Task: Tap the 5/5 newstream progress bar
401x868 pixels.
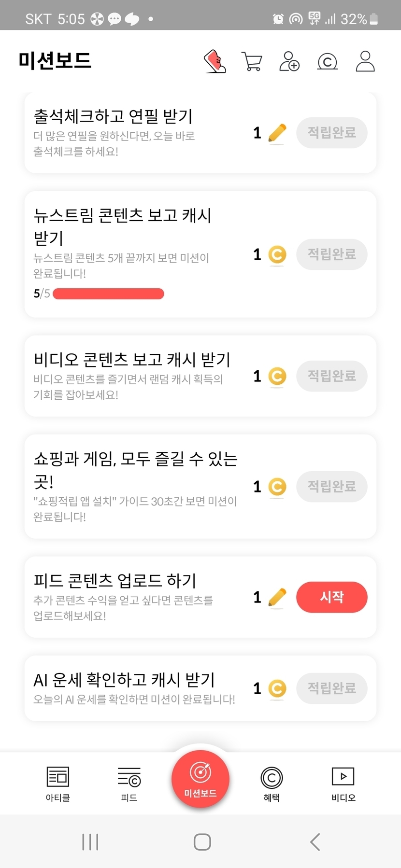Action: coord(108,294)
